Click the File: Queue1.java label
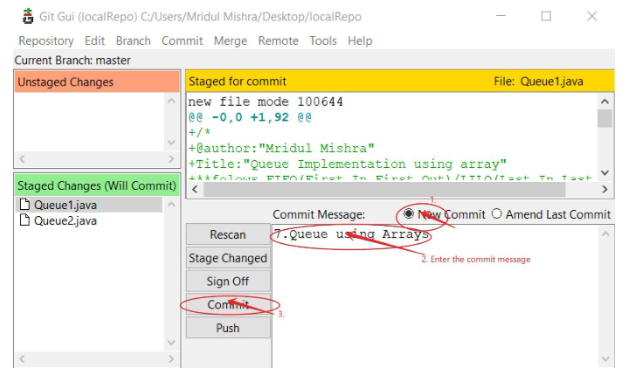The image size is (627, 379). [x=538, y=82]
